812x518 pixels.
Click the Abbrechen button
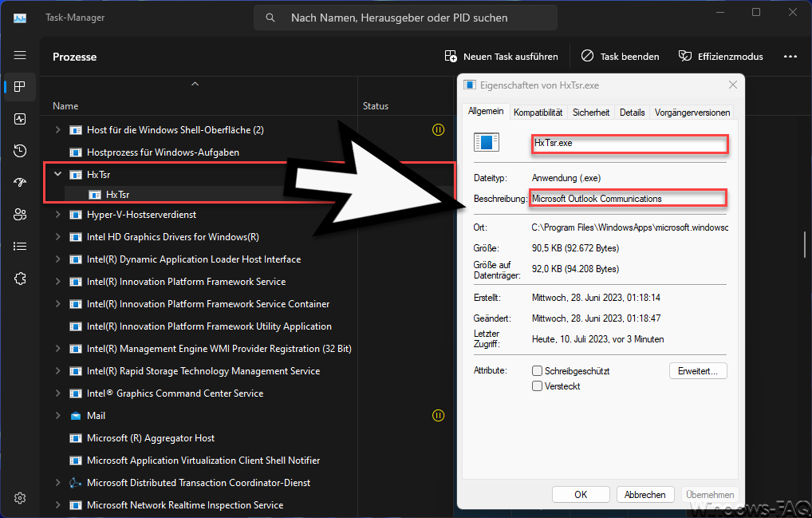click(x=644, y=495)
